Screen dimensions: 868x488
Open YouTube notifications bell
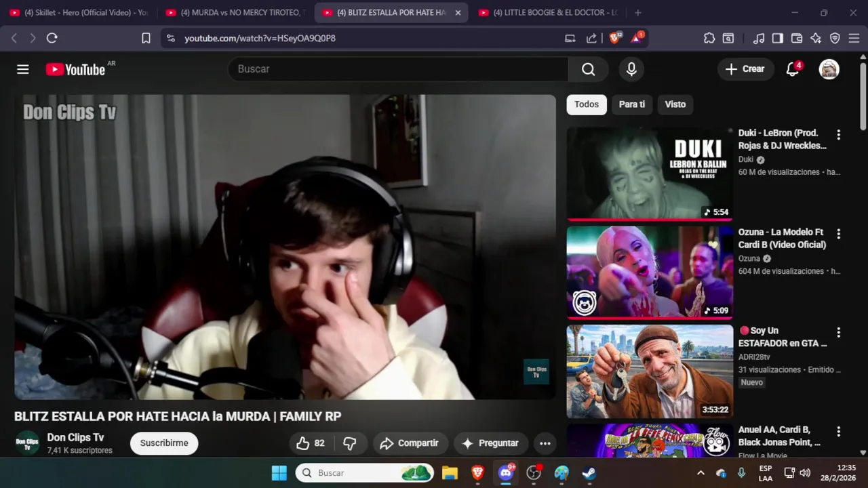(792, 69)
